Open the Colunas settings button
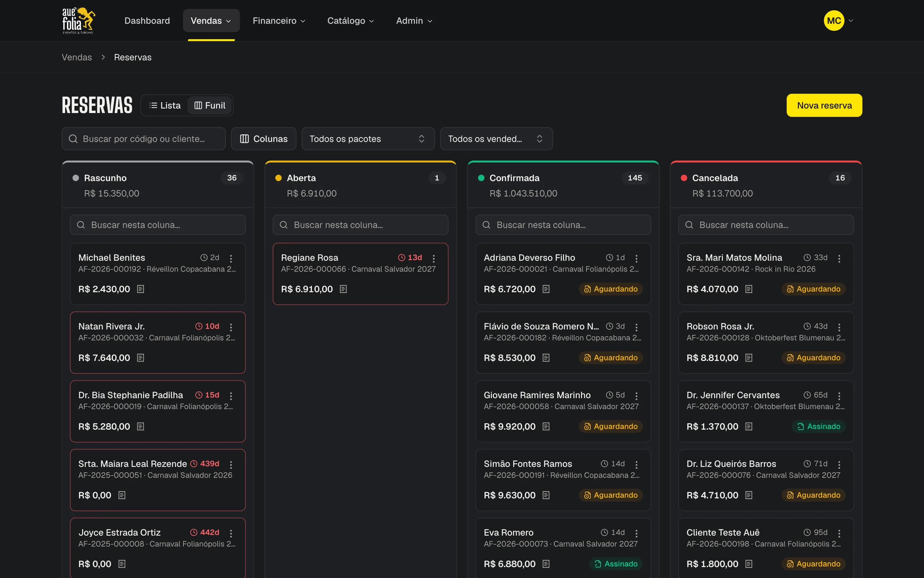Image resolution: width=924 pixels, height=578 pixels. pos(263,139)
